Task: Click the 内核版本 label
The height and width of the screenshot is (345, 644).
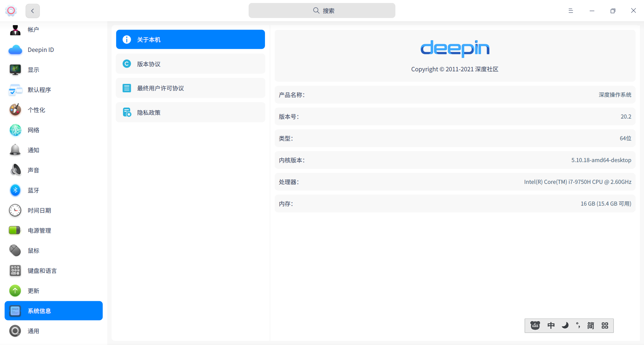Action: click(x=292, y=160)
